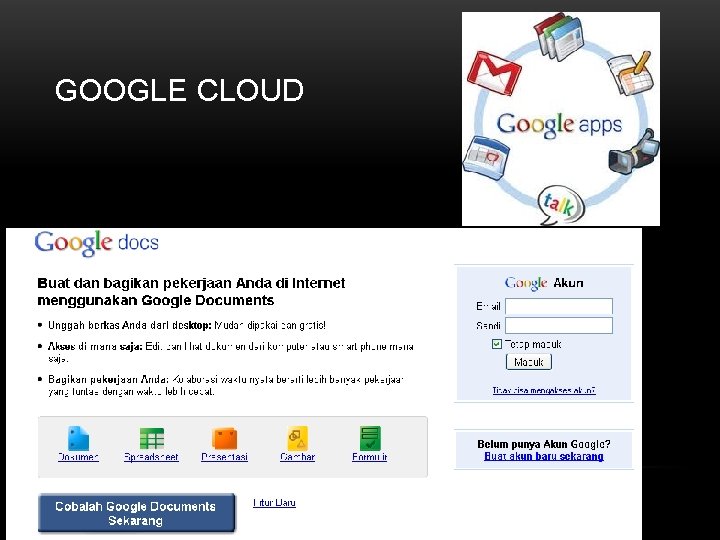Screen dimensions: 720x540
Task: Click the GOOGLE CLOUD slide title
Action: (x=180, y=90)
